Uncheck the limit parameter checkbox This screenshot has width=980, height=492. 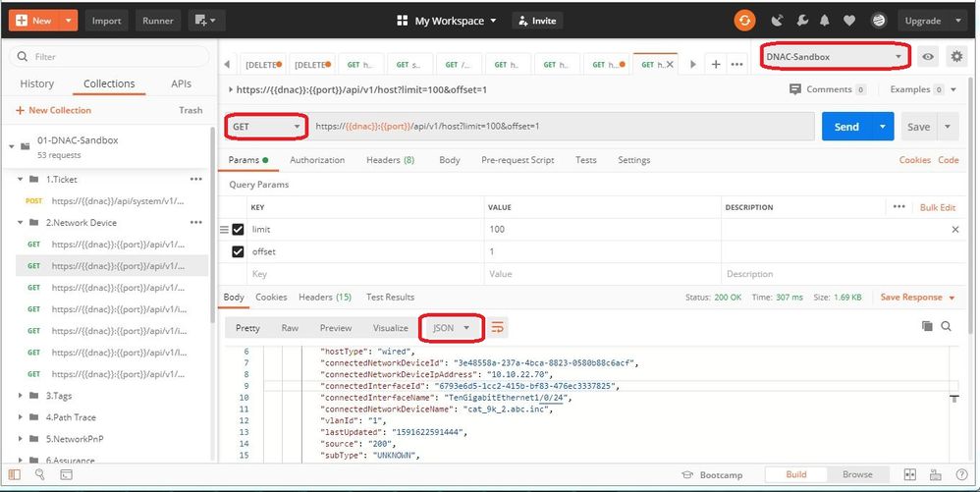tap(238, 230)
